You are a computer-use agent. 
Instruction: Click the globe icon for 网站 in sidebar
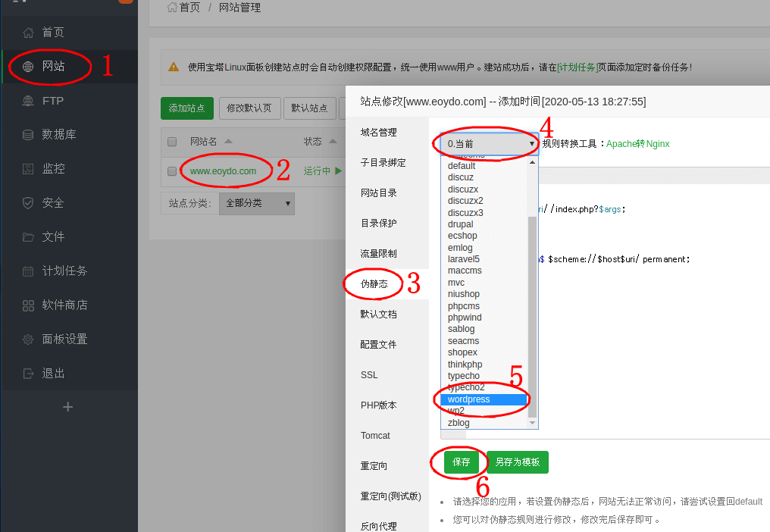(x=29, y=67)
